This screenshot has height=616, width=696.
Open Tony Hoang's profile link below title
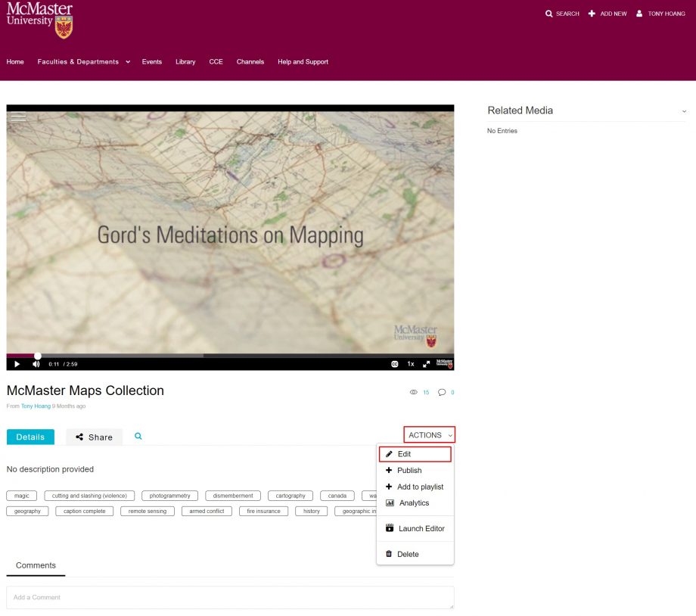point(36,406)
